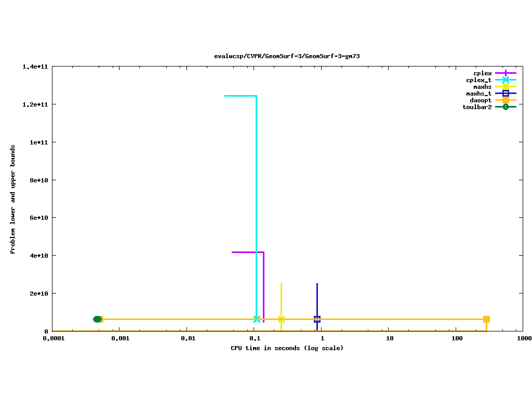532x399 pixels.
Task: Click the cyan cplex_t asterisk marker on plot
Action: pyautogui.click(x=257, y=319)
